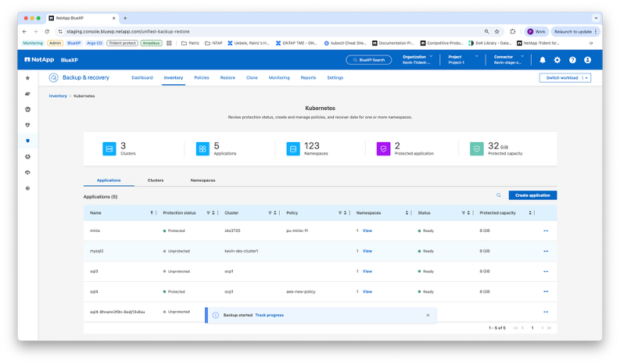Click View namespaces link for mysql3
The height and width of the screenshot is (364, 620).
pyautogui.click(x=367, y=251)
